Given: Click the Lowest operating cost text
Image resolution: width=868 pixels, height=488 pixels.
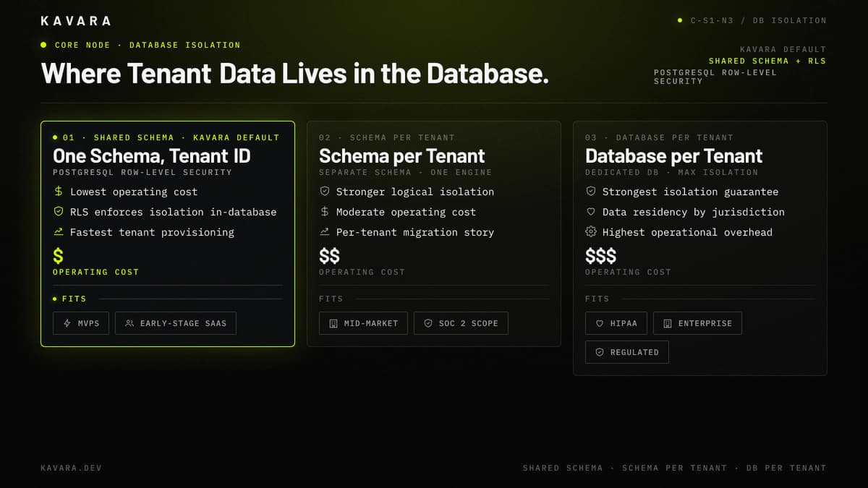Looking at the screenshot, I should click(x=134, y=192).
